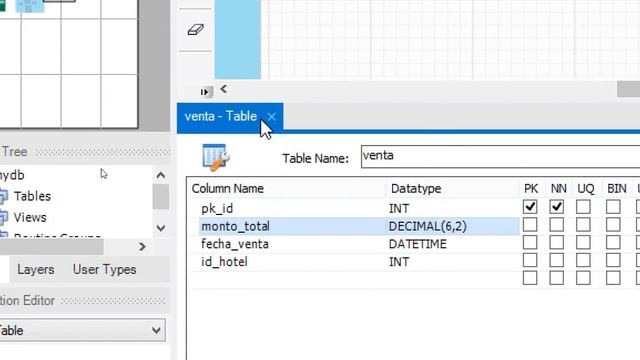640x360 pixels.
Task: Edit the Table Name field
Action: point(500,156)
